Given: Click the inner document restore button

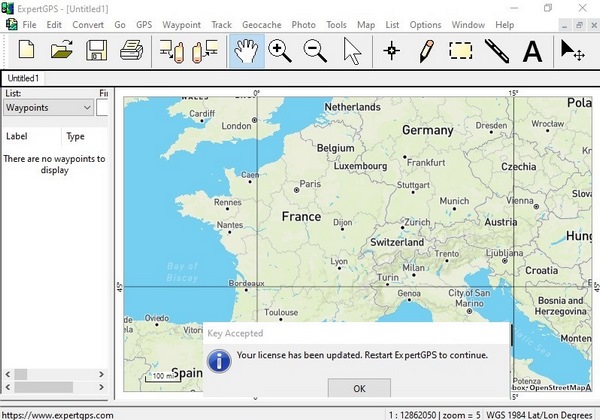Looking at the screenshot, I should (x=579, y=26).
